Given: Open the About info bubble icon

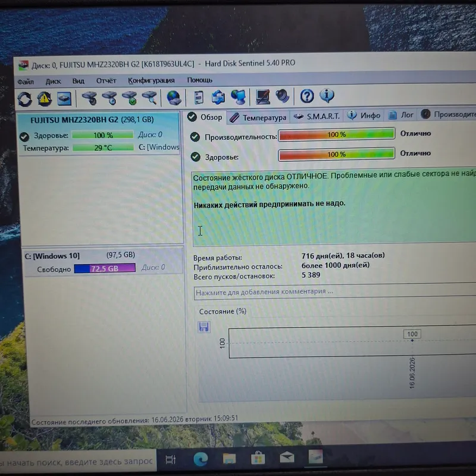Looking at the screenshot, I should point(327,96).
